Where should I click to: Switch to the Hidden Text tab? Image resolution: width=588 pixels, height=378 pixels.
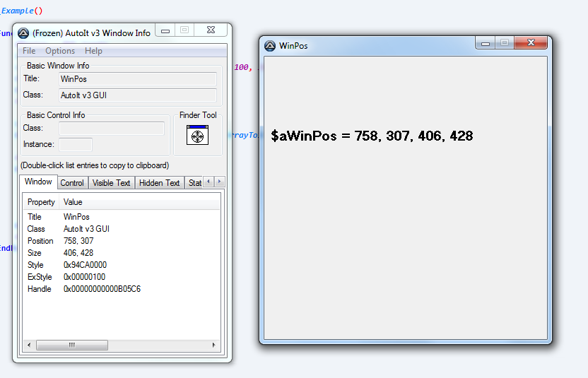tap(159, 183)
